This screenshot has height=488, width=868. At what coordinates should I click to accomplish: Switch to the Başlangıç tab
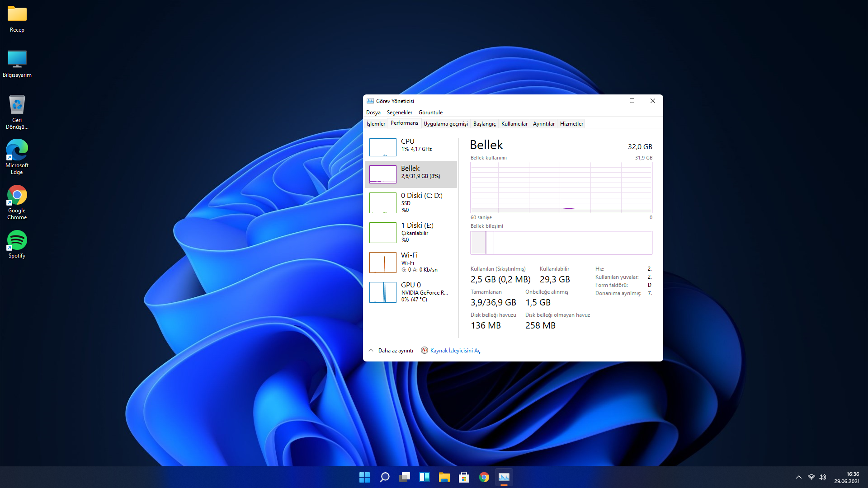484,124
